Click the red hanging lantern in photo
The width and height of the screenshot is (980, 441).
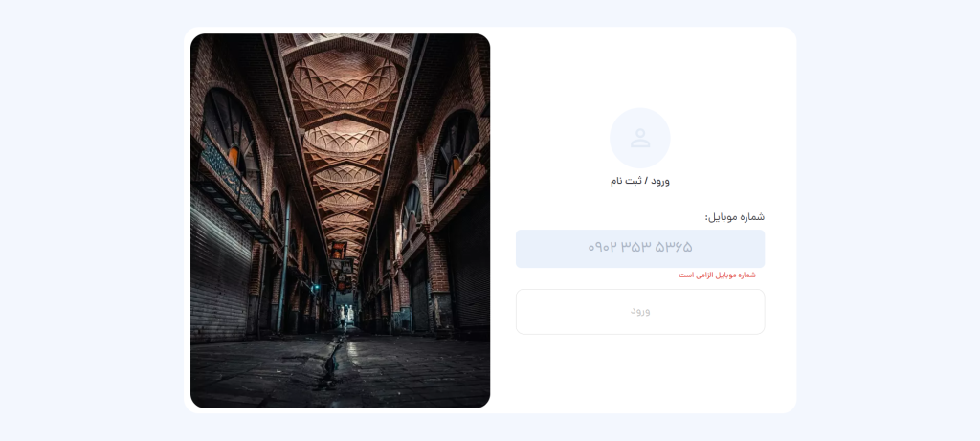pyautogui.click(x=338, y=250)
